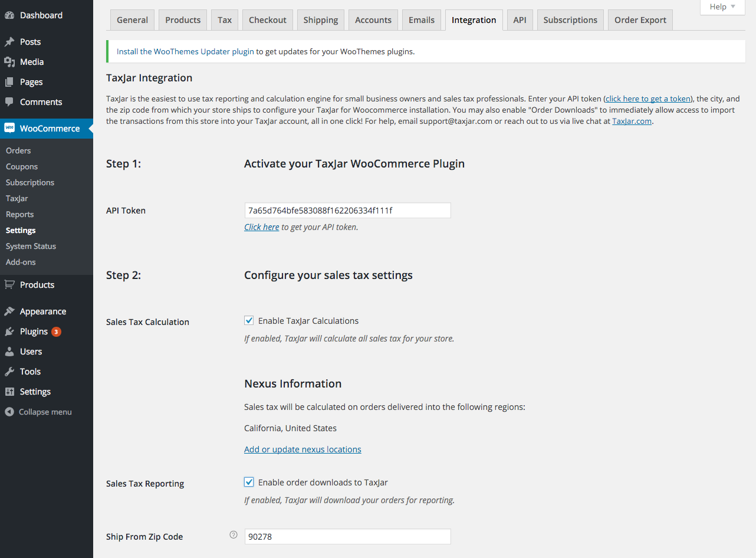This screenshot has width=756, height=558.
Task: Click the 'Ship From Zip Code' label
Action: click(x=144, y=537)
